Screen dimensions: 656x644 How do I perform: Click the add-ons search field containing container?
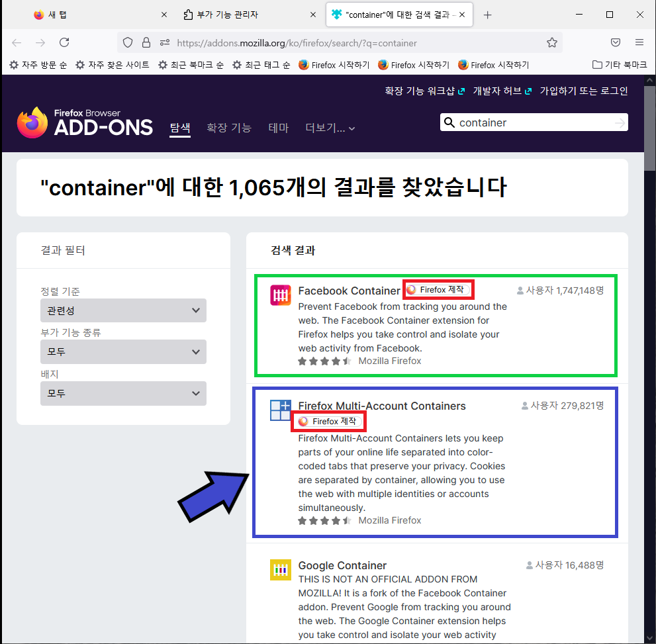point(534,122)
